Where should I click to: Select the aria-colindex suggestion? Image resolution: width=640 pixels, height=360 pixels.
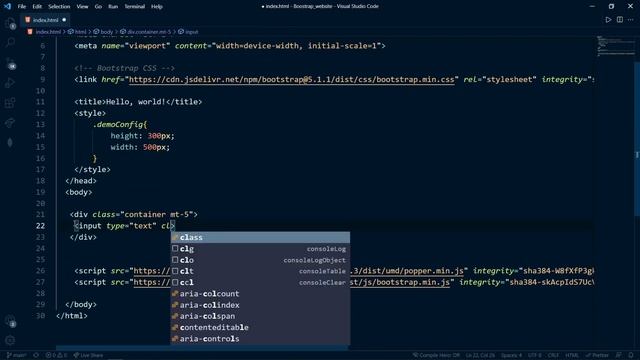click(260, 305)
